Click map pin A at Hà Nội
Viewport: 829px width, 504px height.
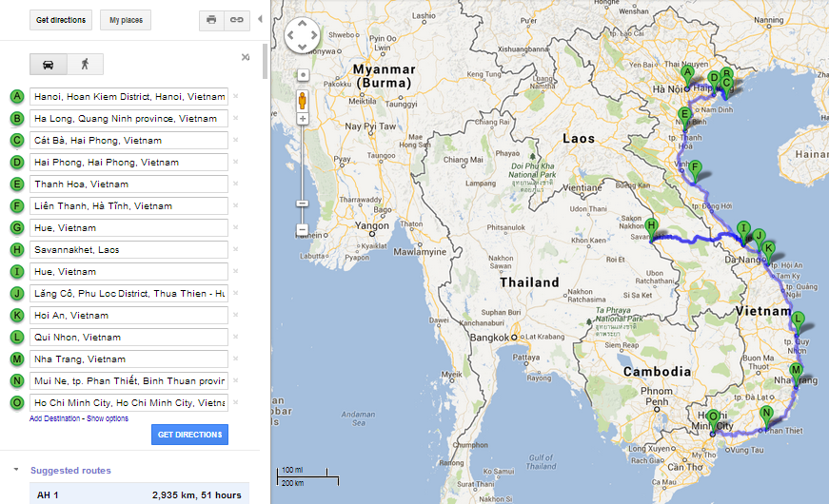pos(687,76)
